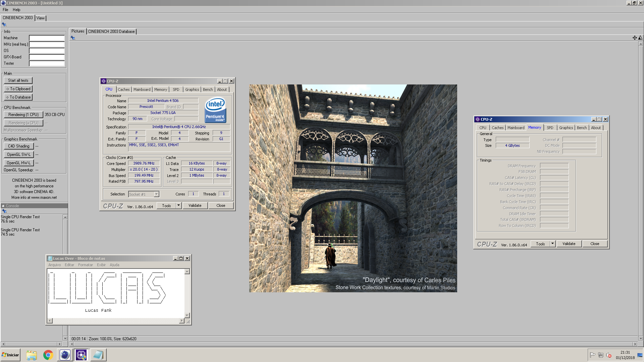
Task: Click the action center flag tray icon
Action: point(593,355)
